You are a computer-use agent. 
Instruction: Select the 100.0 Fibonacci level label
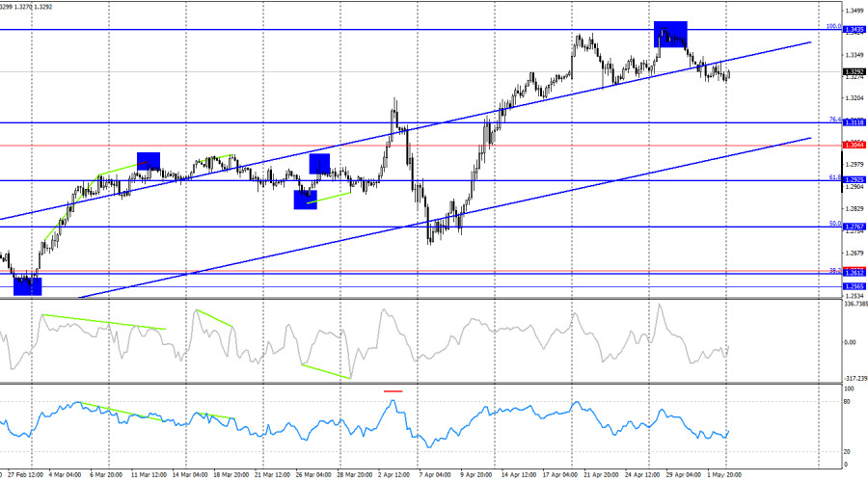click(833, 26)
